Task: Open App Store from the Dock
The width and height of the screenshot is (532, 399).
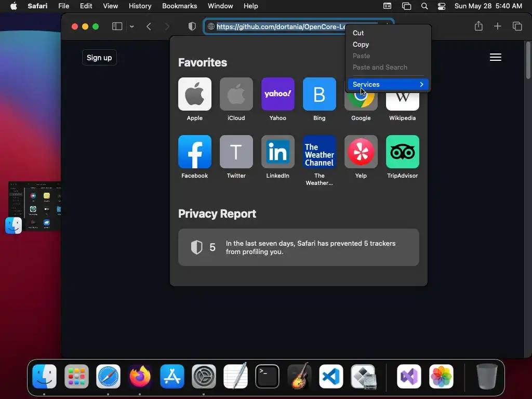Action: (x=172, y=376)
